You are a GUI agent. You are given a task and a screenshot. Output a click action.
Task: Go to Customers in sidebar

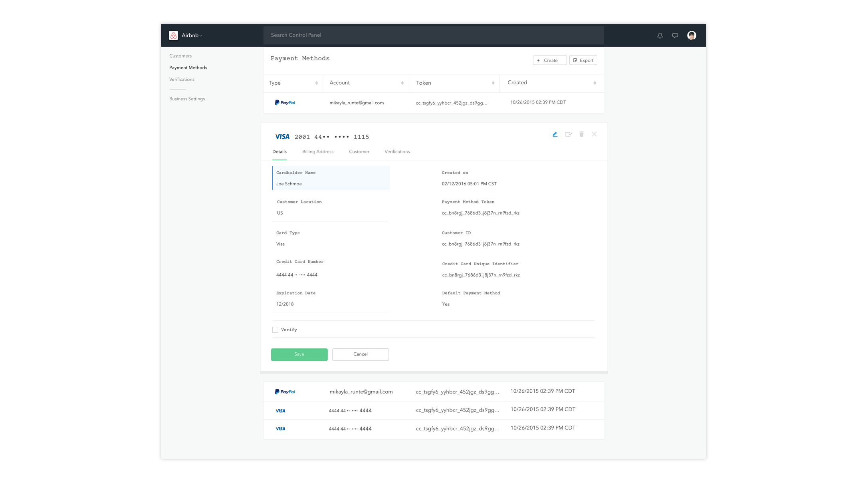pyautogui.click(x=180, y=56)
